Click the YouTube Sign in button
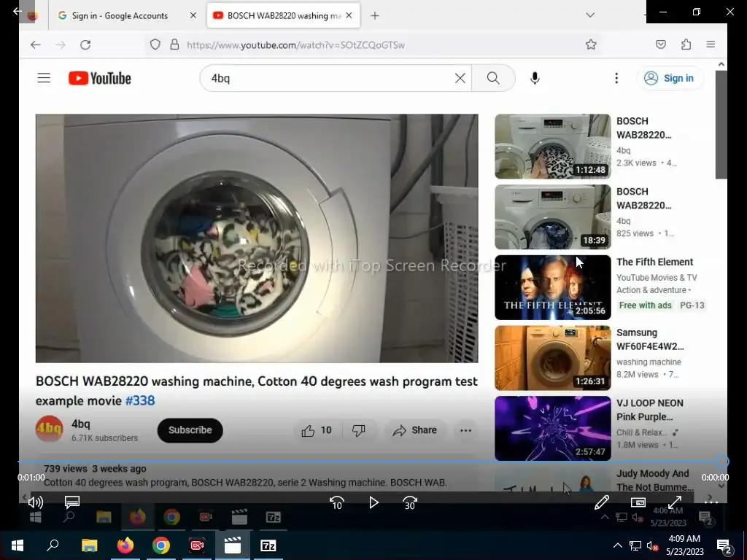This screenshot has height=560, width=747. 670,78
